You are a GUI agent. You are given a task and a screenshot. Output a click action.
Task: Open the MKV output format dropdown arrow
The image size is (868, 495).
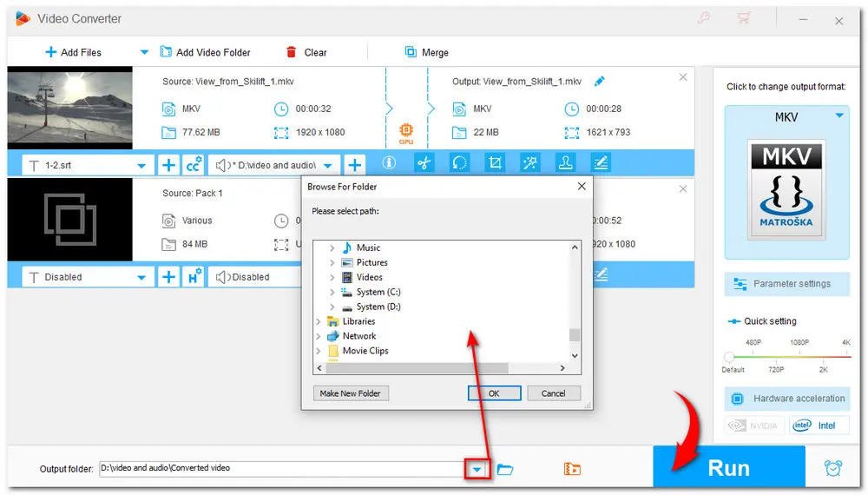tap(839, 116)
